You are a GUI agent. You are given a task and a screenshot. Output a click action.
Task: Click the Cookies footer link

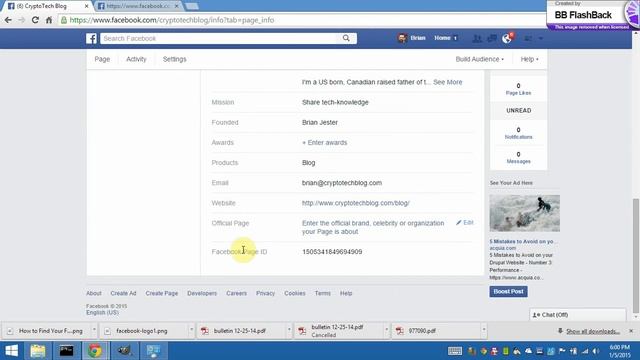295,293
